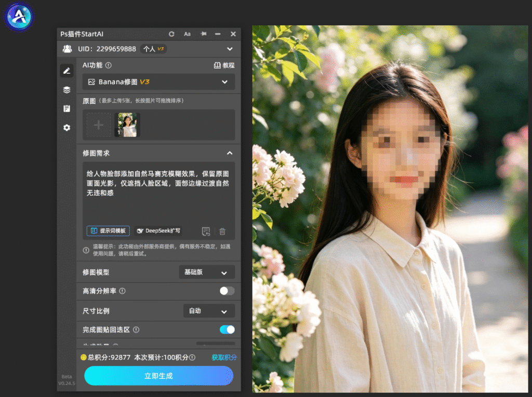Click the DeepSeek扩写 button
The height and width of the screenshot is (397, 532).
pos(158,231)
